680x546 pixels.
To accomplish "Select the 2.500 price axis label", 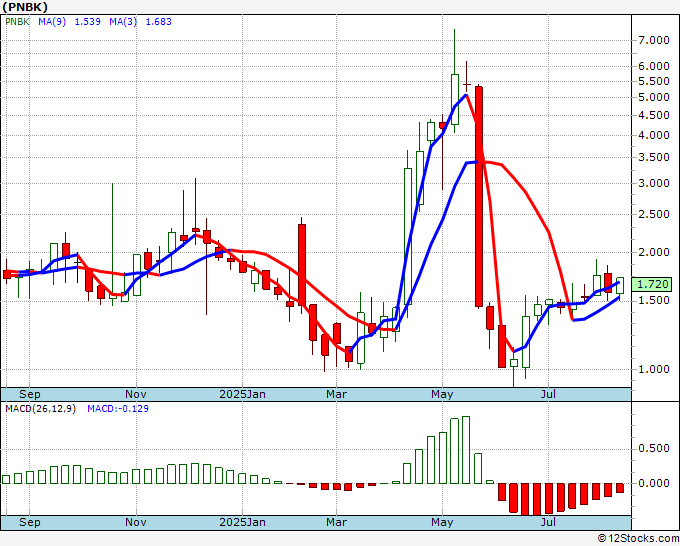I will (x=654, y=214).
